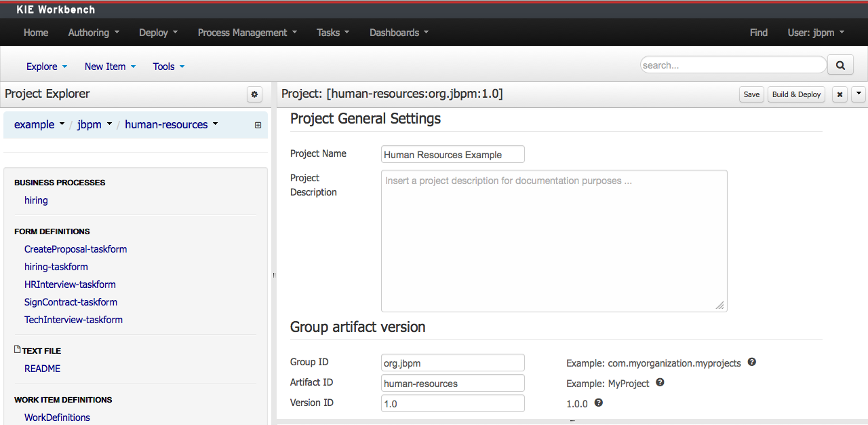This screenshot has width=868, height=425.
Task: Click the expand icon beside human-resources breadcrumb
Action: coord(258,125)
